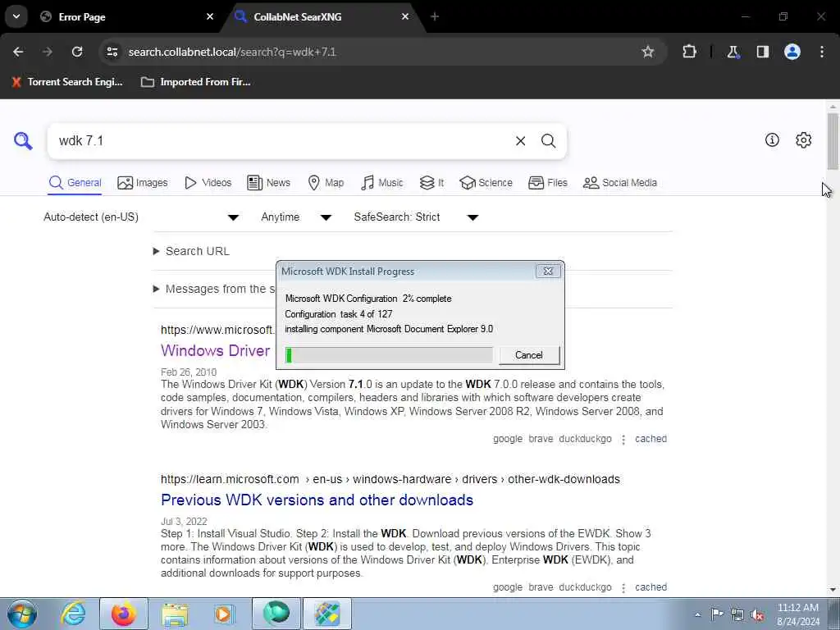Switch to the green globe taskbar app

coord(276,614)
